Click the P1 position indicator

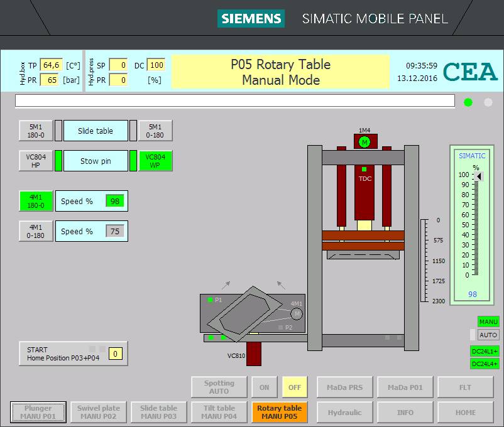click(211, 300)
